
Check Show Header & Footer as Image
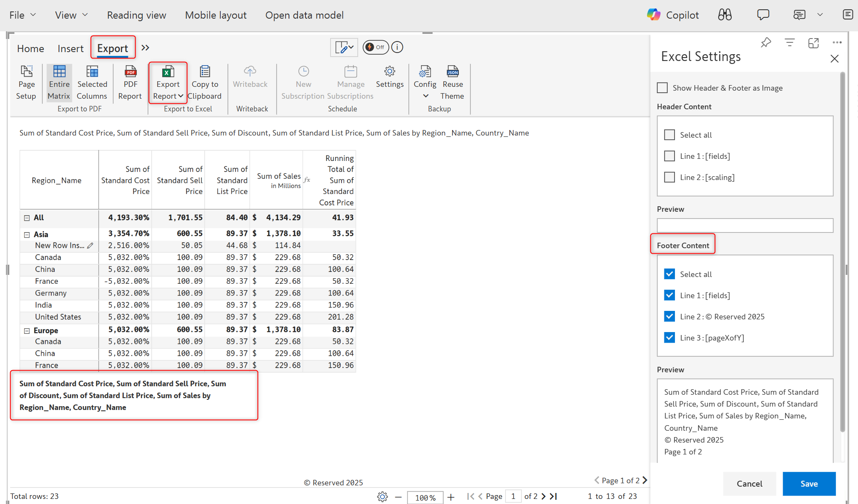[x=662, y=88]
